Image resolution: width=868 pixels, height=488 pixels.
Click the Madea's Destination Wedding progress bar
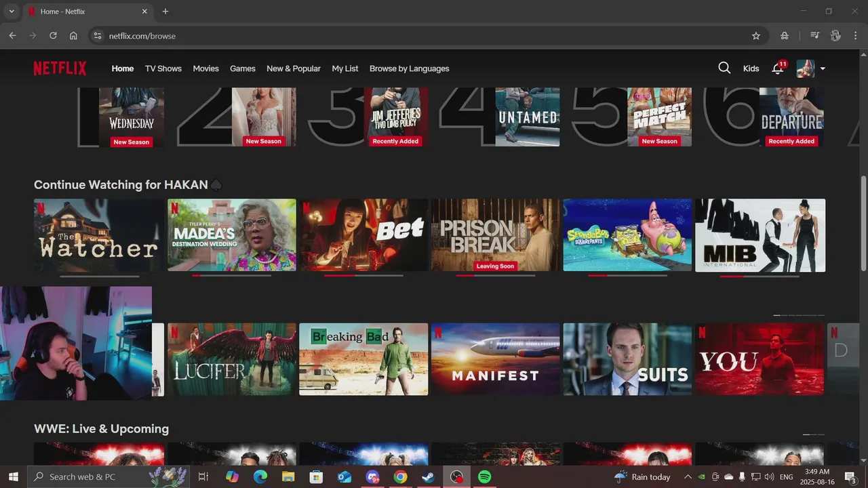click(232, 276)
